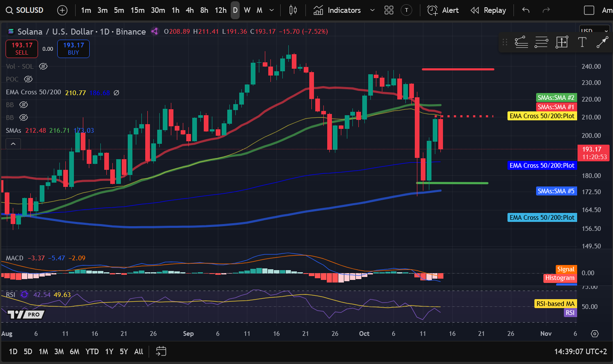This screenshot has height=364, width=613.
Task: Undo the last chart action
Action: click(526, 10)
